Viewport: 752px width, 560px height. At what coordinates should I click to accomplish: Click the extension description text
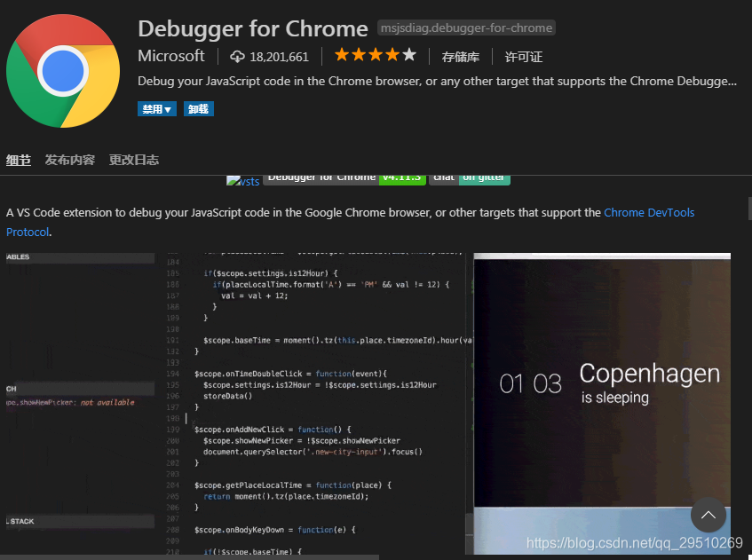point(437,81)
